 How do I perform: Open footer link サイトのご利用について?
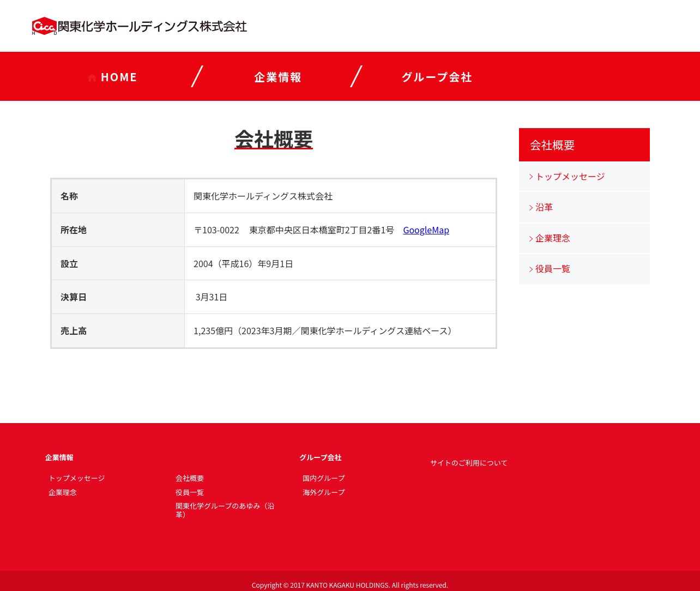coord(469,463)
